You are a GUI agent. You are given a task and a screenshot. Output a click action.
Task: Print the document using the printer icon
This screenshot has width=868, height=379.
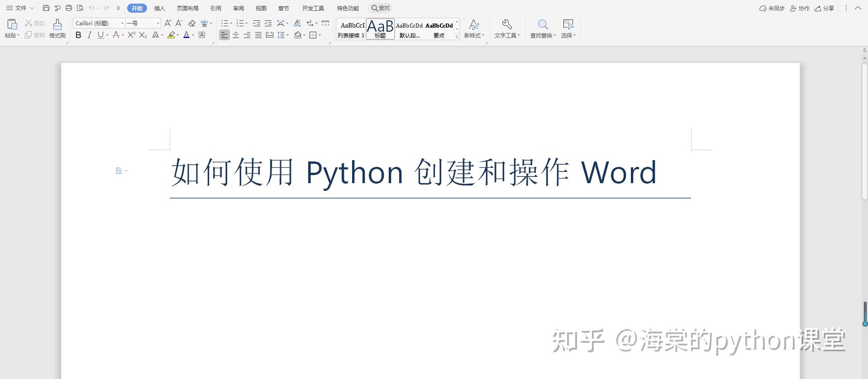tap(69, 8)
